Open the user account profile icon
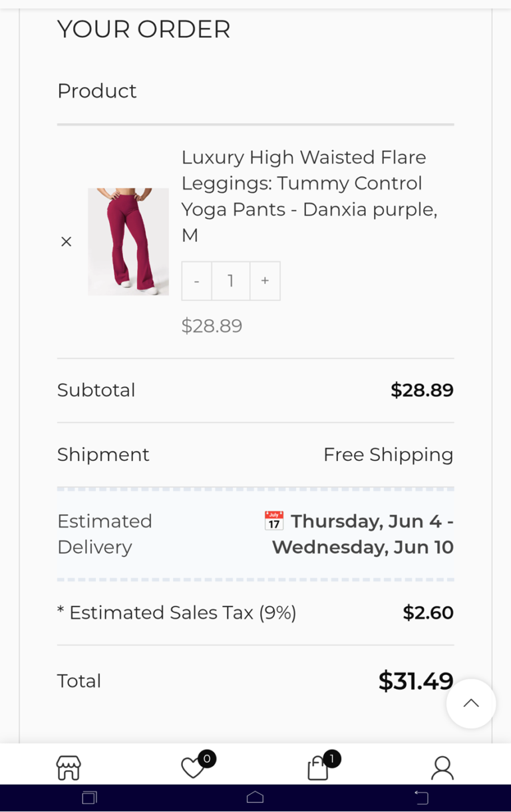This screenshot has width=511, height=812. tap(442, 768)
